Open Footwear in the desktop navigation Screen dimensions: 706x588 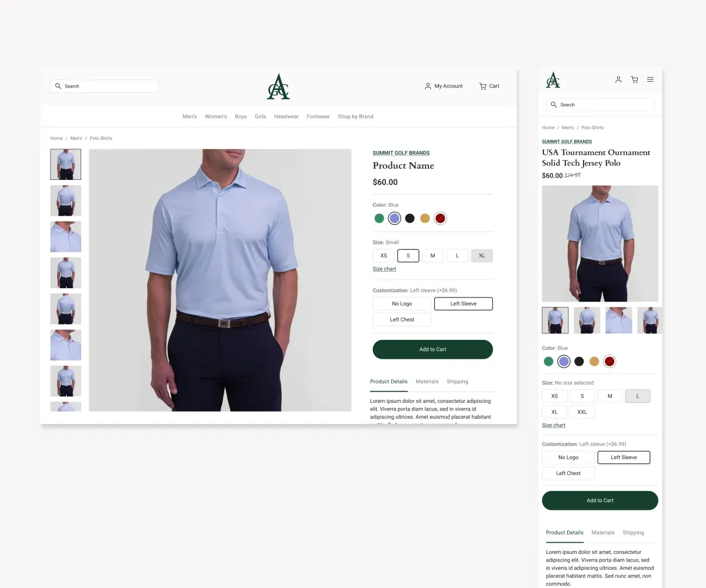pos(318,116)
